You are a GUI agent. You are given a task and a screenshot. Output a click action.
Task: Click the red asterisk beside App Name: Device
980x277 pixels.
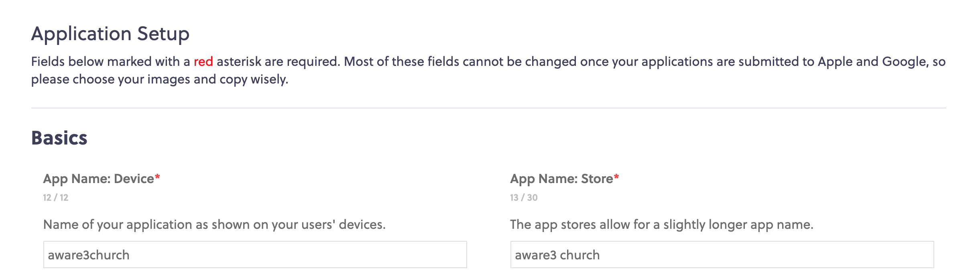click(x=157, y=177)
